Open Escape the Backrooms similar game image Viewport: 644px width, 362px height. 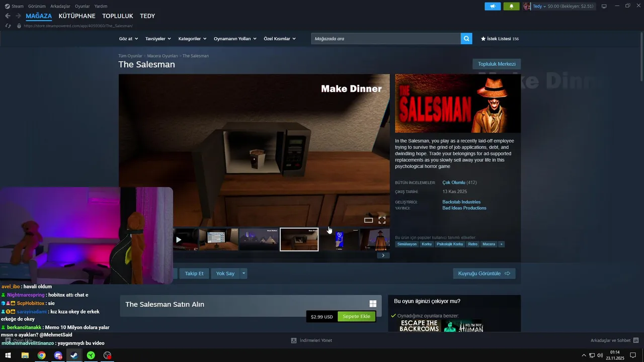click(x=420, y=326)
